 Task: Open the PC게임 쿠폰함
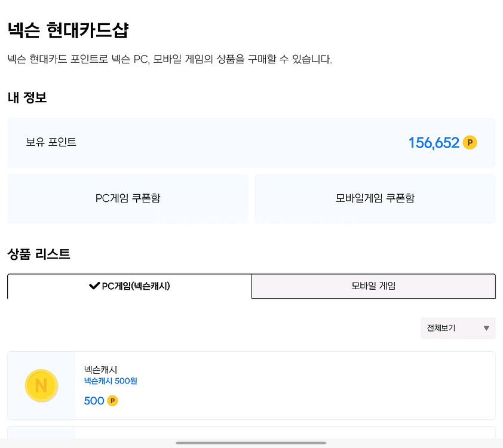[x=128, y=198]
